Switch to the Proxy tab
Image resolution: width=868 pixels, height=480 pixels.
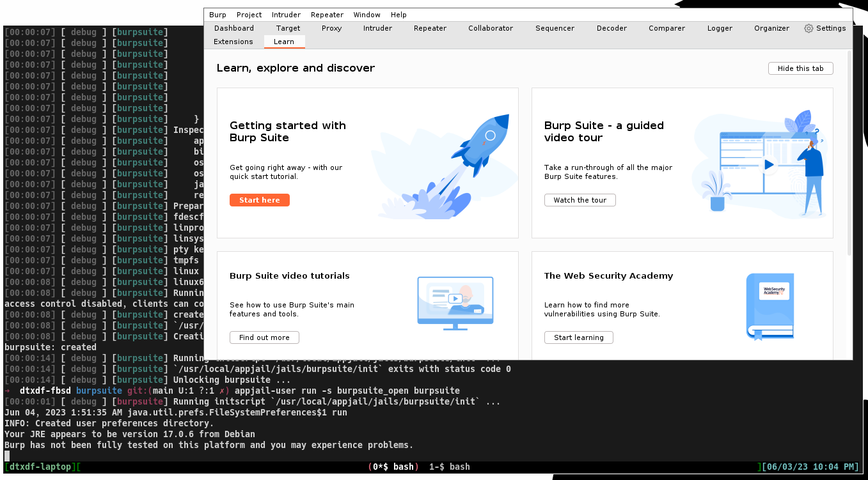coord(331,28)
